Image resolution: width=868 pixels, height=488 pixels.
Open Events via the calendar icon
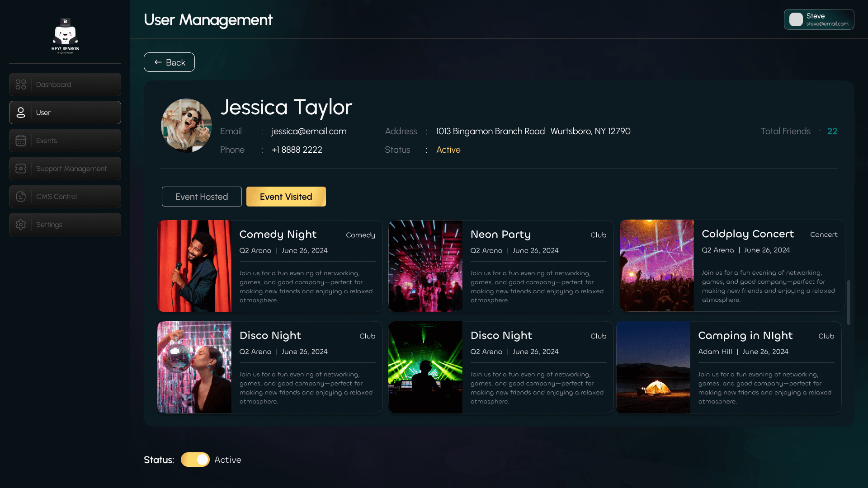[21, 141]
